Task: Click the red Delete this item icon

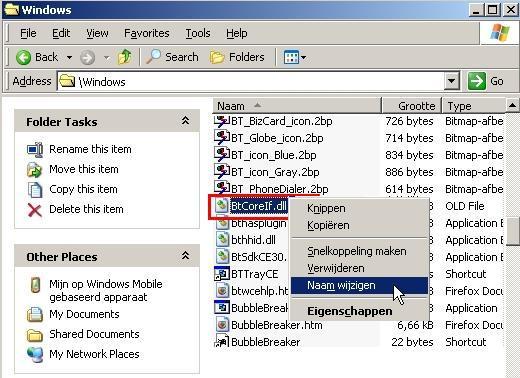Action: click(x=35, y=210)
